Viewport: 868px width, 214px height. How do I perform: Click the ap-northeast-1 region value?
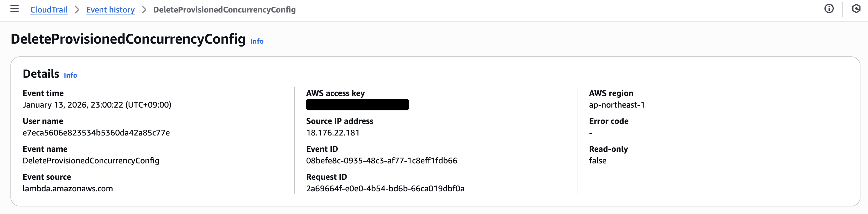coord(617,105)
